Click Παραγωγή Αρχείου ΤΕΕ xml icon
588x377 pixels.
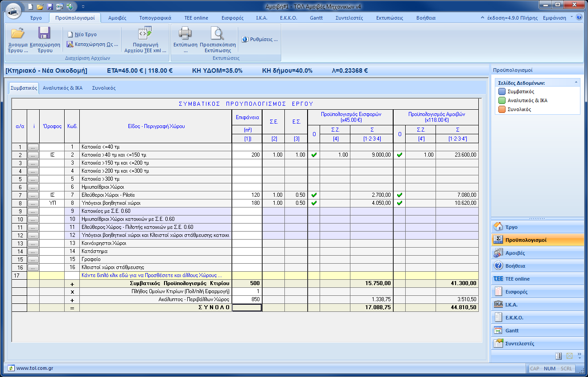(x=145, y=33)
